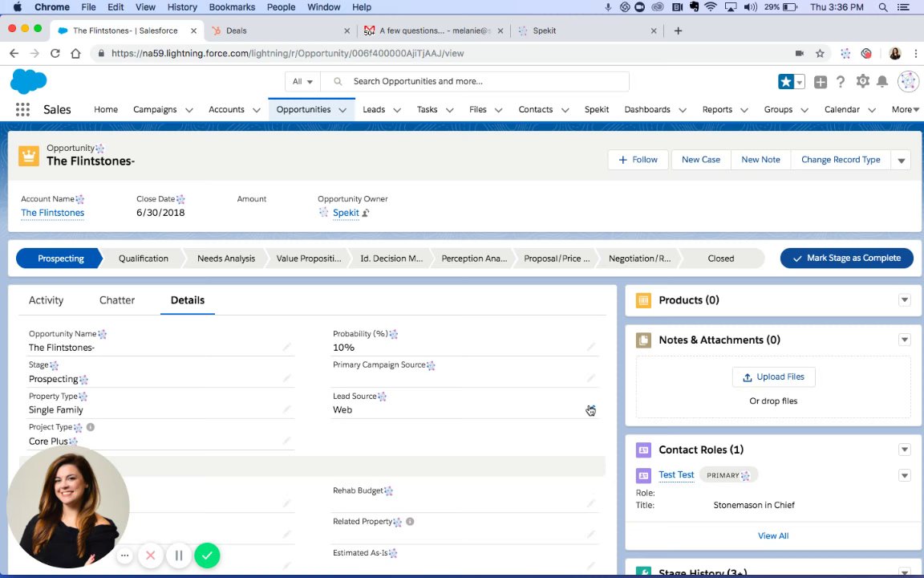This screenshot has height=578, width=924.
Task: Go to Home nav tab
Action: pyautogui.click(x=106, y=110)
